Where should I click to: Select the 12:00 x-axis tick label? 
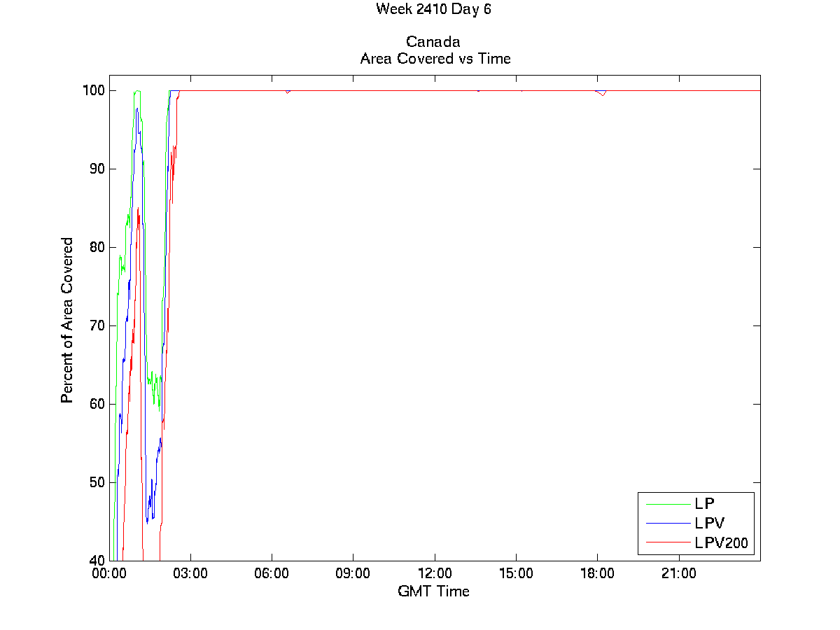(435, 574)
